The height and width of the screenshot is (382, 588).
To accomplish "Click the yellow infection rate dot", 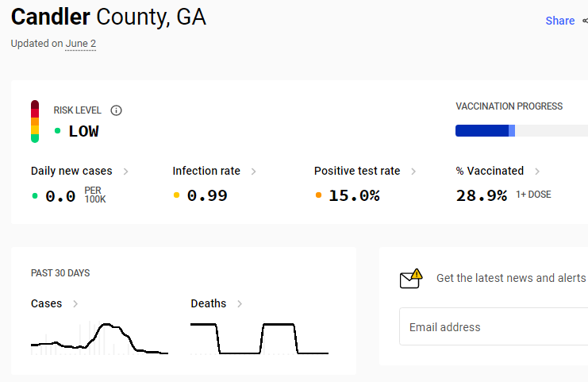I will pos(177,195).
